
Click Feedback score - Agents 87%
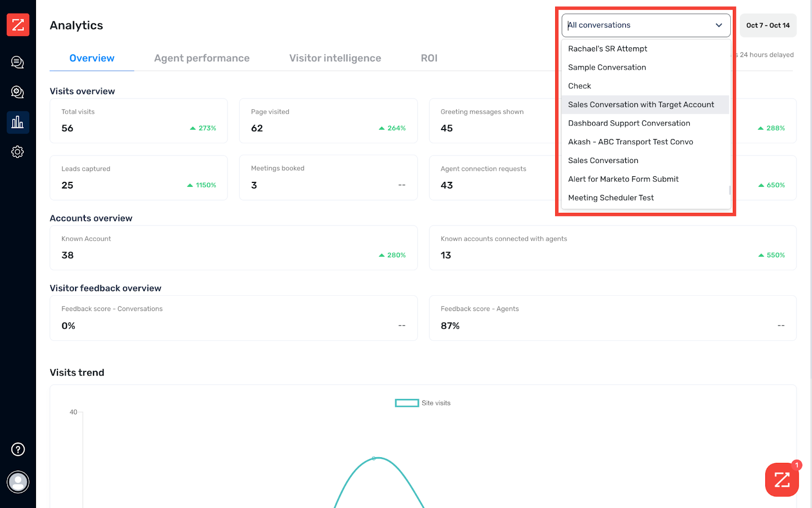450,326
